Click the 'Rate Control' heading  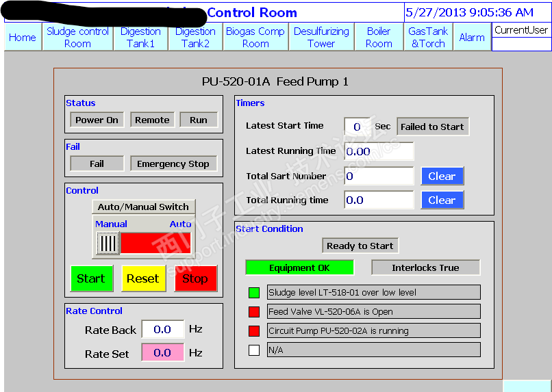coord(95,311)
